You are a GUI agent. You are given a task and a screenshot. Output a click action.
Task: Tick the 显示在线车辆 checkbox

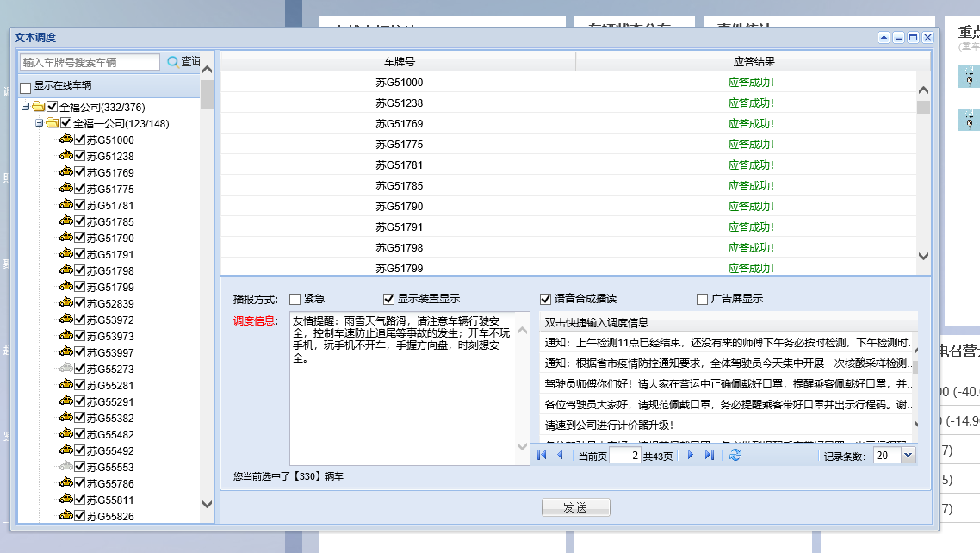tap(26, 87)
